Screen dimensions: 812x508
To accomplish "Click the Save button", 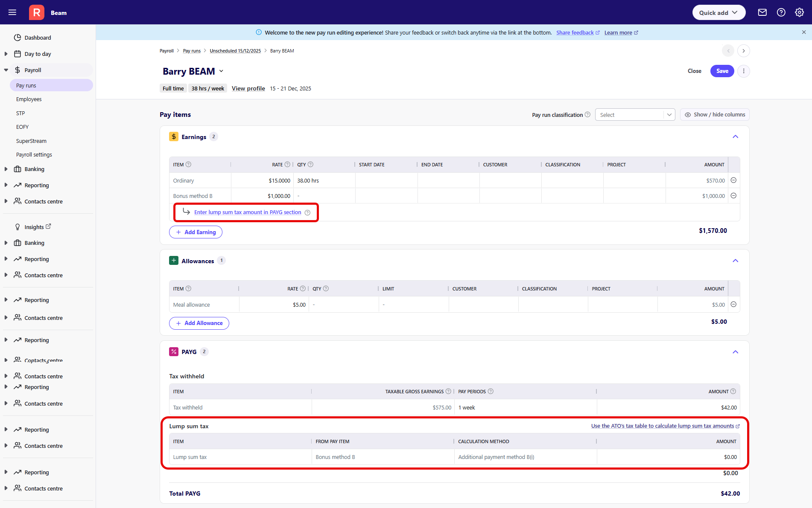I will click(x=722, y=71).
